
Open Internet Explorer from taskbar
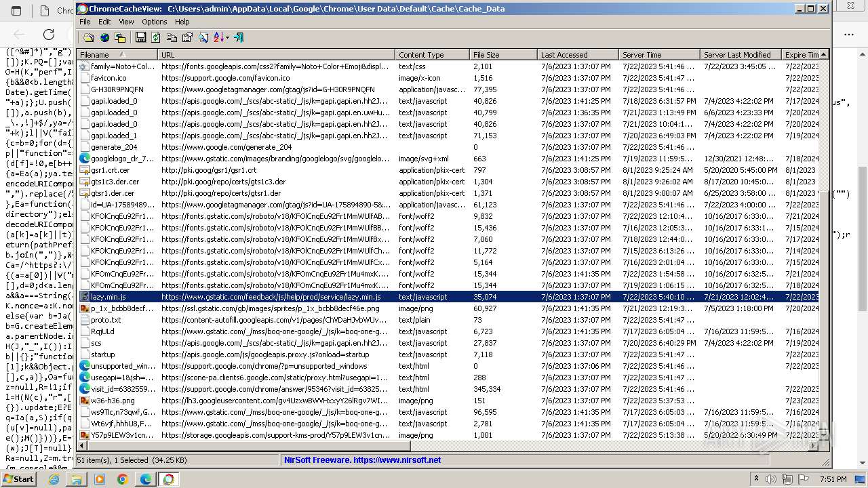(54, 479)
